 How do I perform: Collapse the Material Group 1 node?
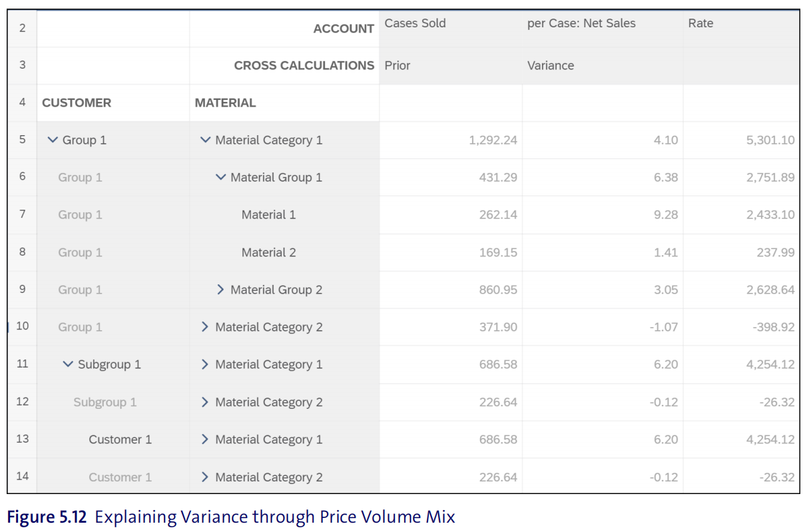coord(221,178)
